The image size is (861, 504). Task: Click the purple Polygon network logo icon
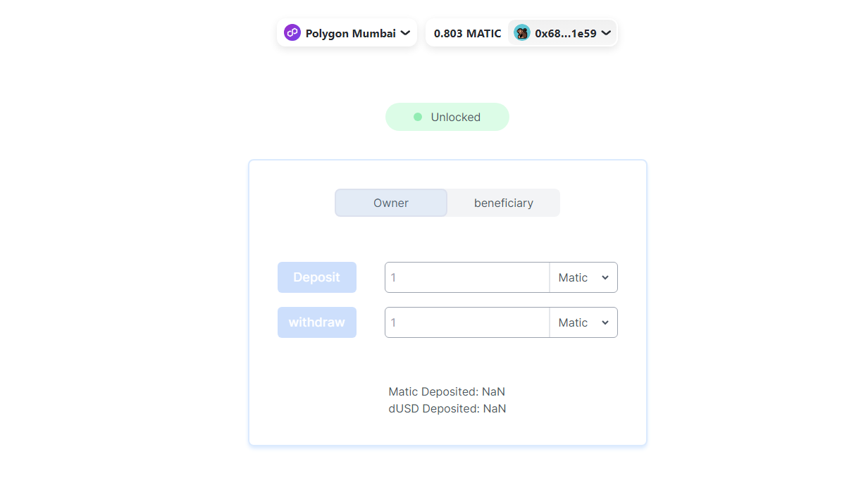pyautogui.click(x=292, y=32)
